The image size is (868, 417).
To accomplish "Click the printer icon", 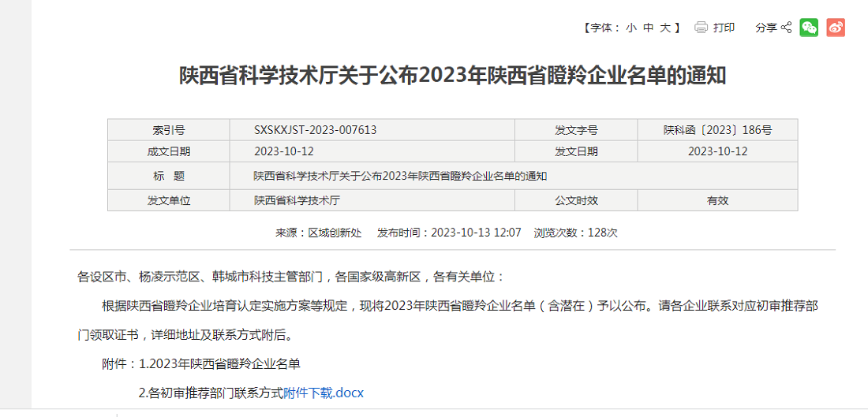I will point(702,28).
